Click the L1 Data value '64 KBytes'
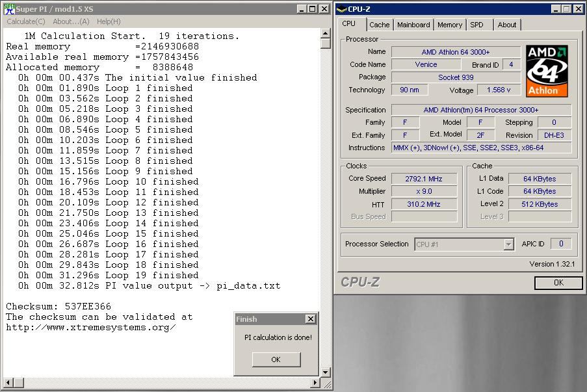The width and height of the screenshot is (587, 392). click(540, 179)
